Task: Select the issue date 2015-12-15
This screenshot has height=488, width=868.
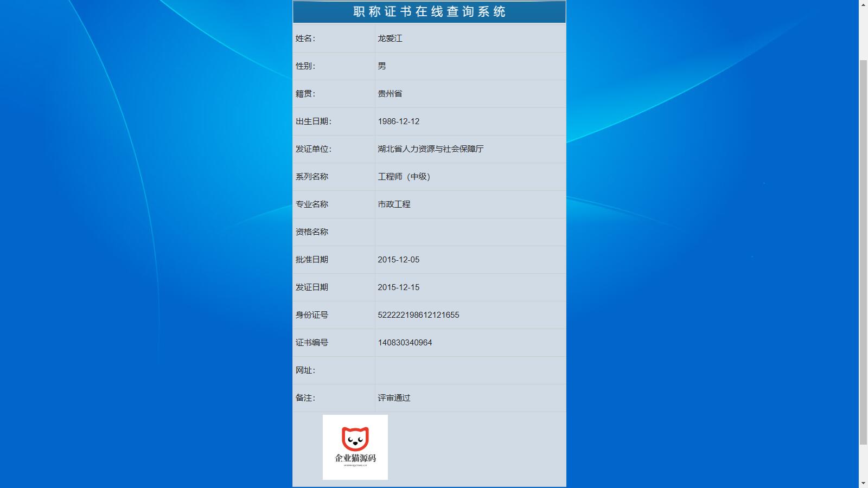Action: [398, 287]
